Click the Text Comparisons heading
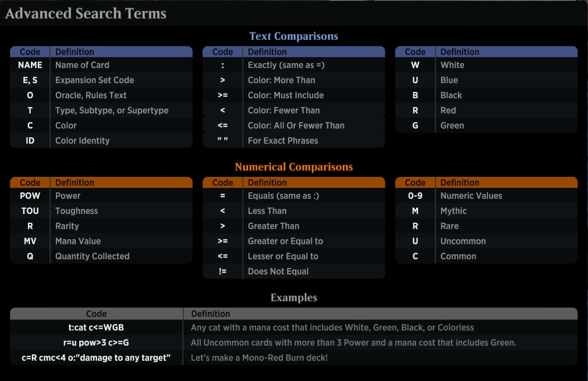 (293, 36)
